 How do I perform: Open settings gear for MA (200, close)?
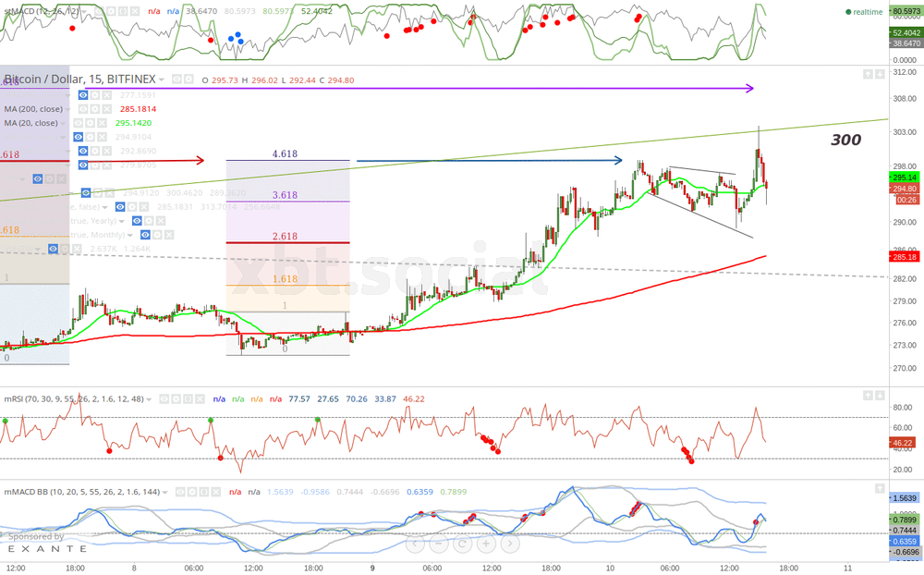click(x=93, y=109)
